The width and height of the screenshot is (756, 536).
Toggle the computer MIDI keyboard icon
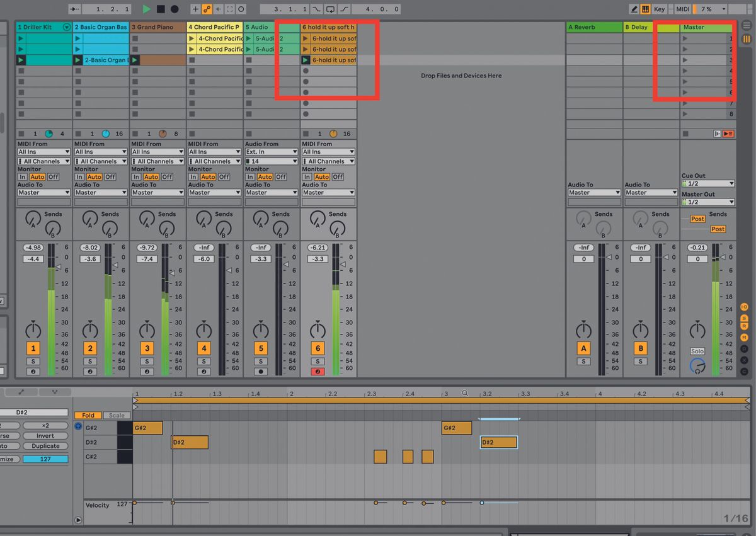pos(646,9)
